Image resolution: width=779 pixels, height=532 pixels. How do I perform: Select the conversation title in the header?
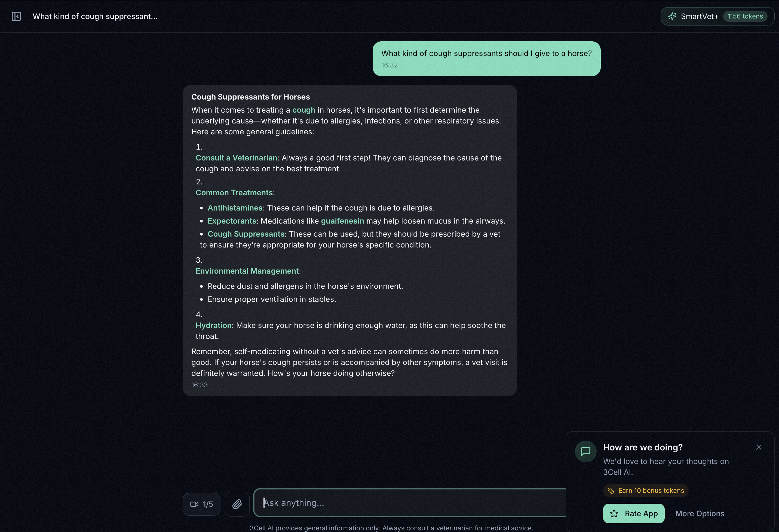(95, 16)
